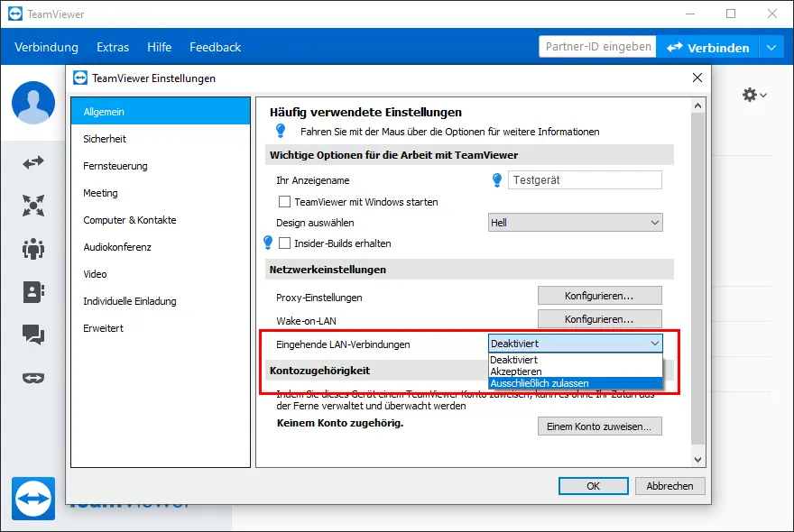This screenshot has height=532, width=794.
Task: Choose Deaktiviert in the dropdown list
Action: coord(576,360)
